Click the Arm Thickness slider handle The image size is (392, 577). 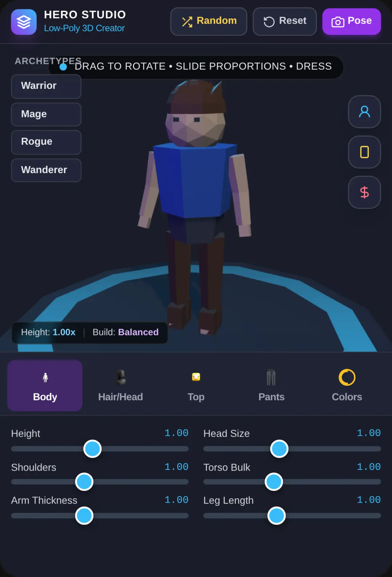click(84, 516)
